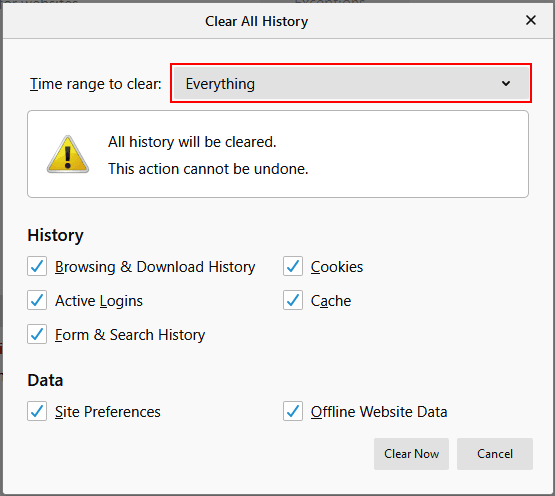This screenshot has width=555, height=496.
Task: Open the Time range to clear dropdown
Action: coord(351,84)
